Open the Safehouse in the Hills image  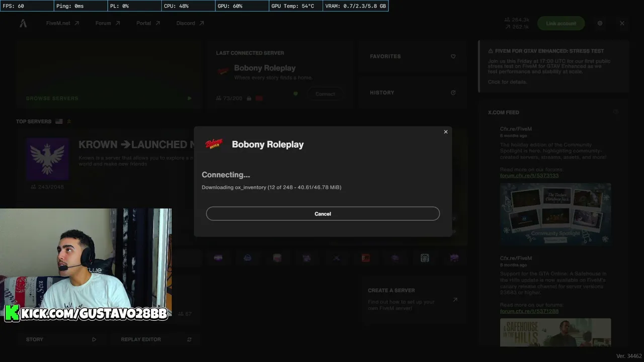[555, 332]
